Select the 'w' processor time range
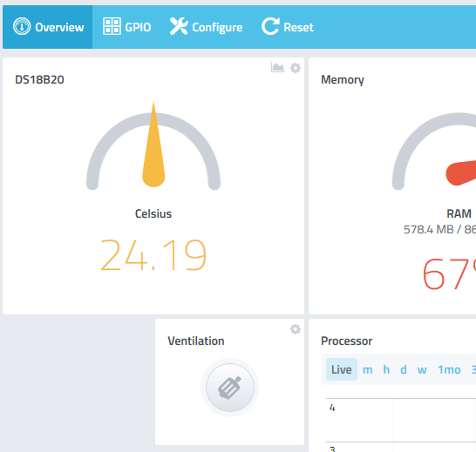This screenshot has width=476, height=452. point(422,370)
